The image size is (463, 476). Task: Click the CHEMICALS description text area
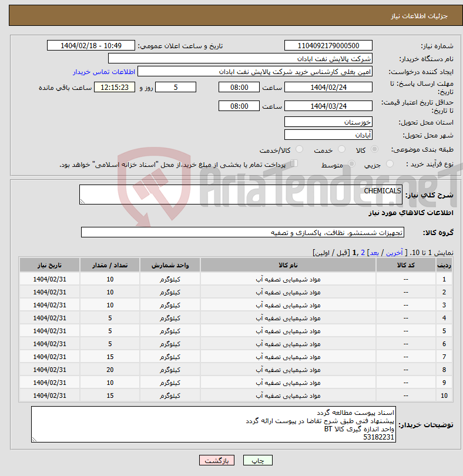[x=241, y=195]
